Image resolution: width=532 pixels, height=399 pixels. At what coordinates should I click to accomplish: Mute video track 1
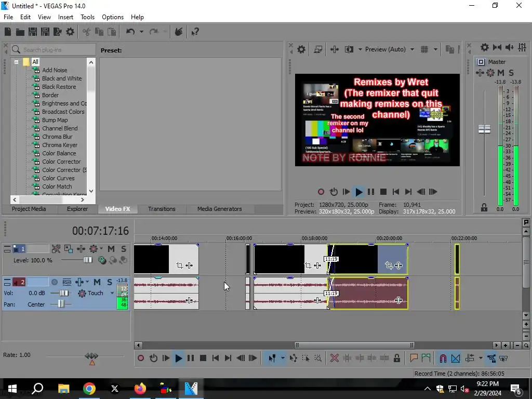click(x=111, y=249)
